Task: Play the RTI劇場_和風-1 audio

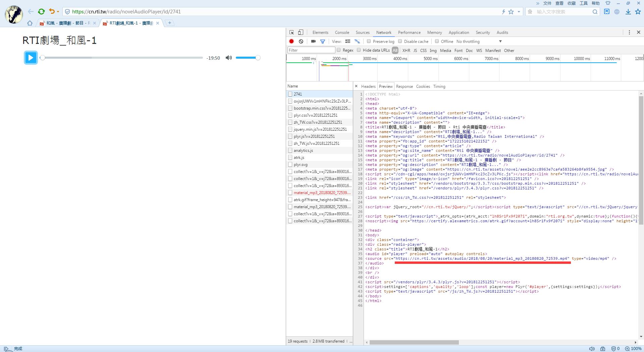Action: tap(31, 58)
